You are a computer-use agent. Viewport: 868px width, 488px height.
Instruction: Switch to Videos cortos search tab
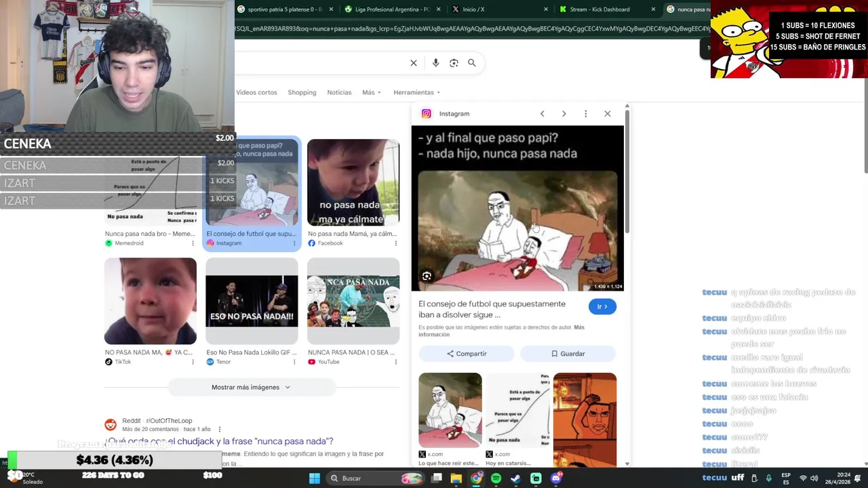pyautogui.click(x=256, y=92)
